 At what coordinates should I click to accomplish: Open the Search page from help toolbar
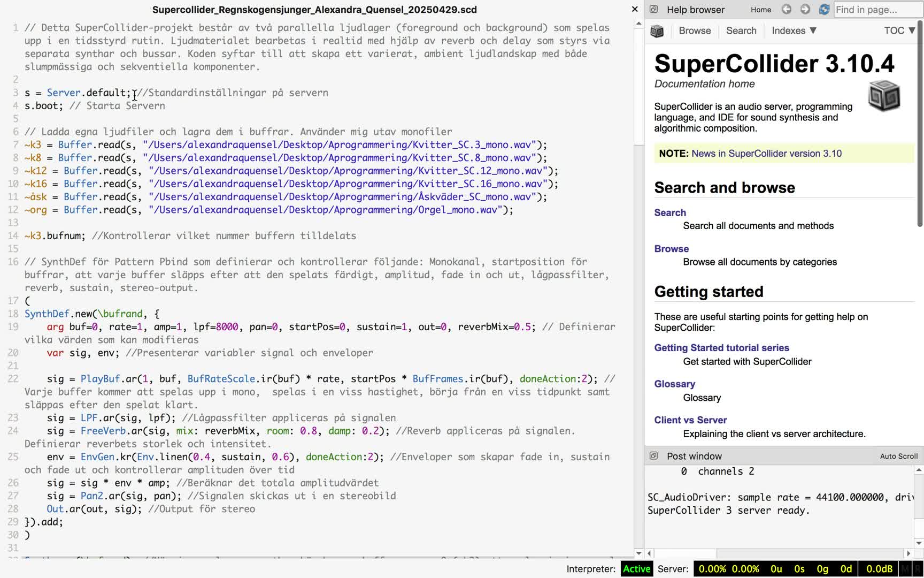click(x=741, y=31)
